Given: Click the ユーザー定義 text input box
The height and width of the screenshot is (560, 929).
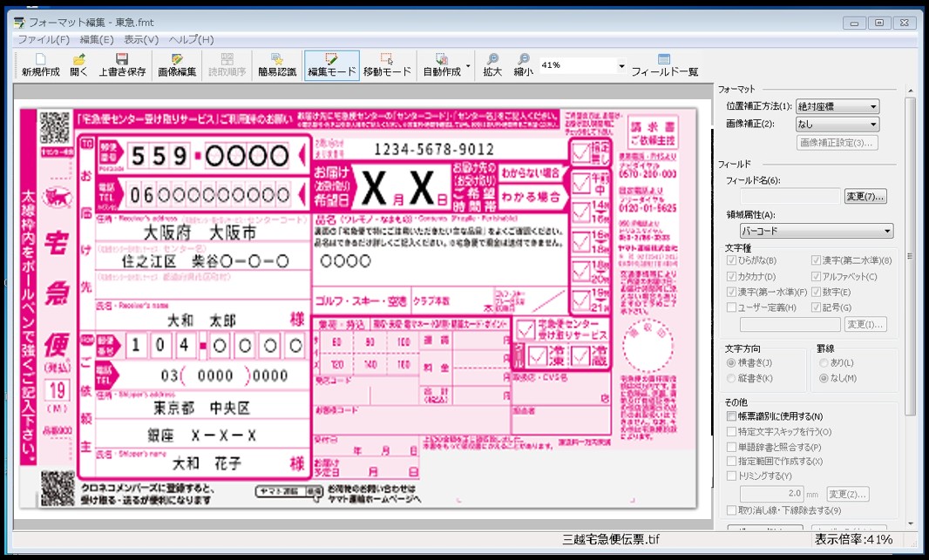Looking at the screenshot, I should 790,324.
